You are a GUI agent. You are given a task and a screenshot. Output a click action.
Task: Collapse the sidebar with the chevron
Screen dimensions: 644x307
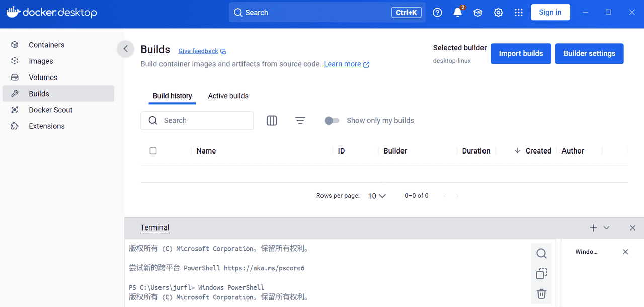pyautogui.click(x=125, y=49)
